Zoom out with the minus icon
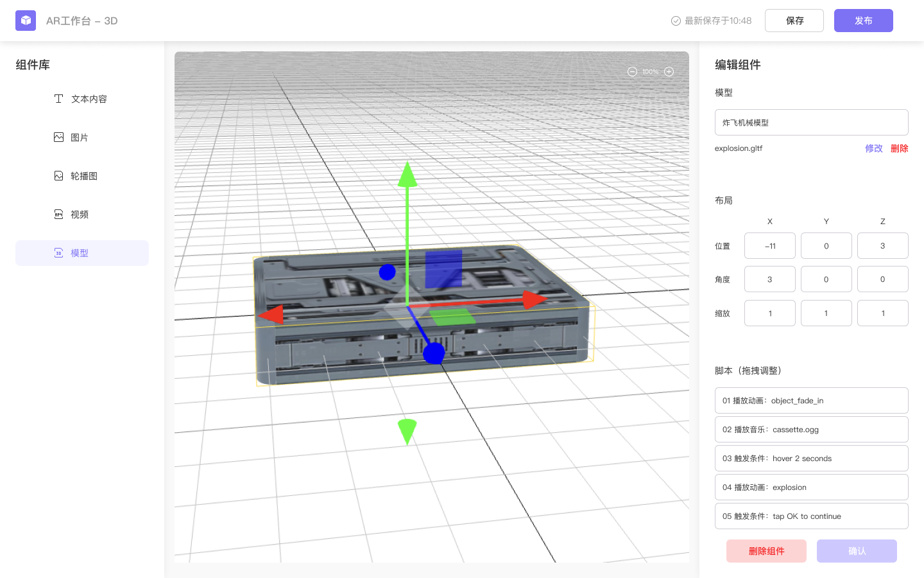 tap(632, 71)
